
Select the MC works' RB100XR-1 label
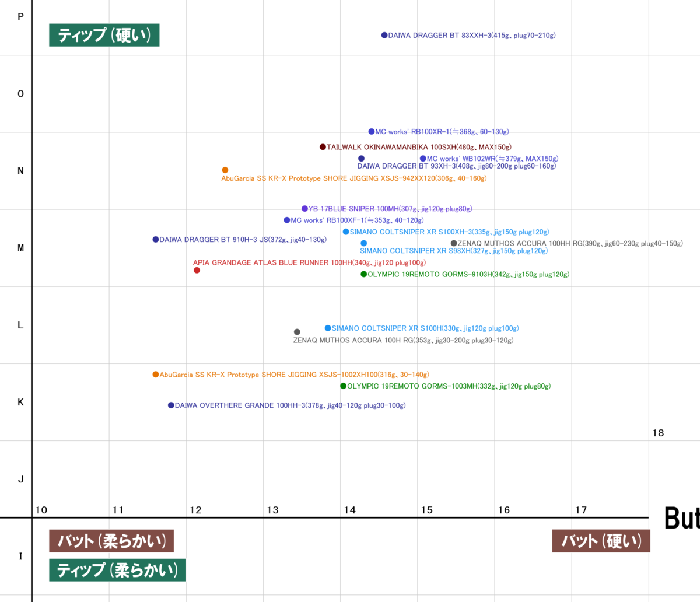[442, 132]
